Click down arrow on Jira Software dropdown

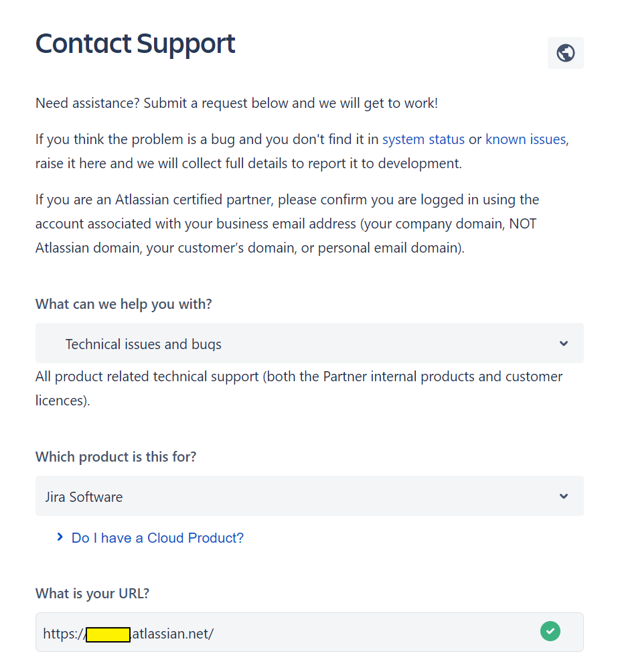coord(563,496)
